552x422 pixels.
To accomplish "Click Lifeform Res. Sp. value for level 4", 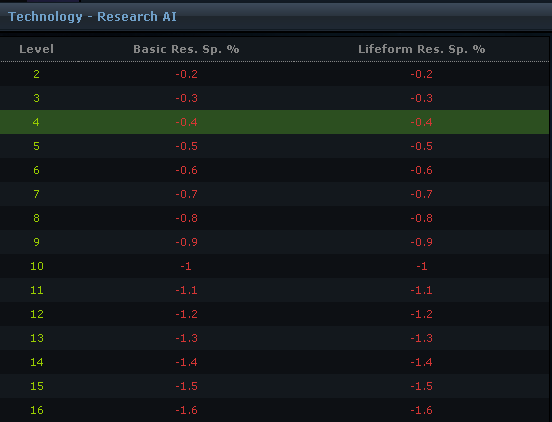I will (x=421, y=122).
